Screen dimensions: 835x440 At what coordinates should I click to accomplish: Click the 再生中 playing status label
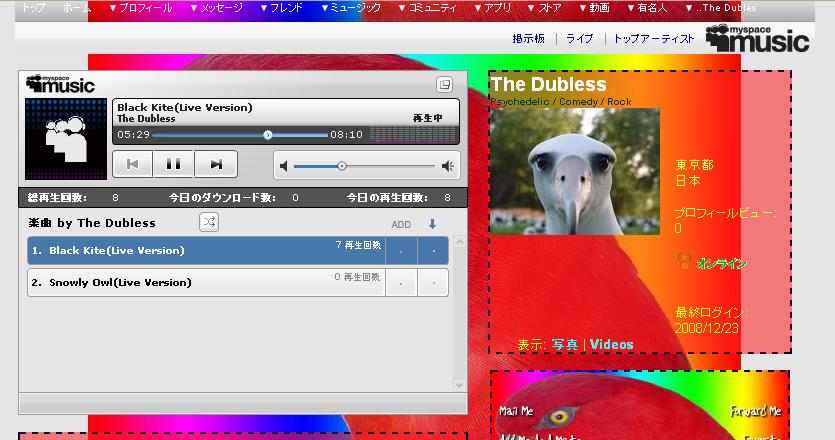pyautogui.click(x=428, y=118)
